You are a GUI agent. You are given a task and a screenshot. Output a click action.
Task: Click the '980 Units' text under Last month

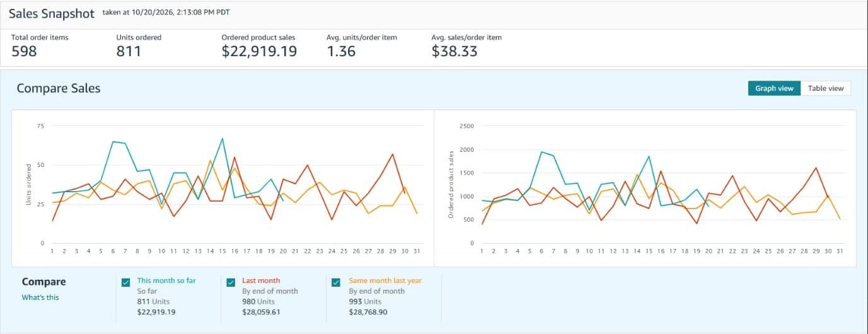[259, 301]
